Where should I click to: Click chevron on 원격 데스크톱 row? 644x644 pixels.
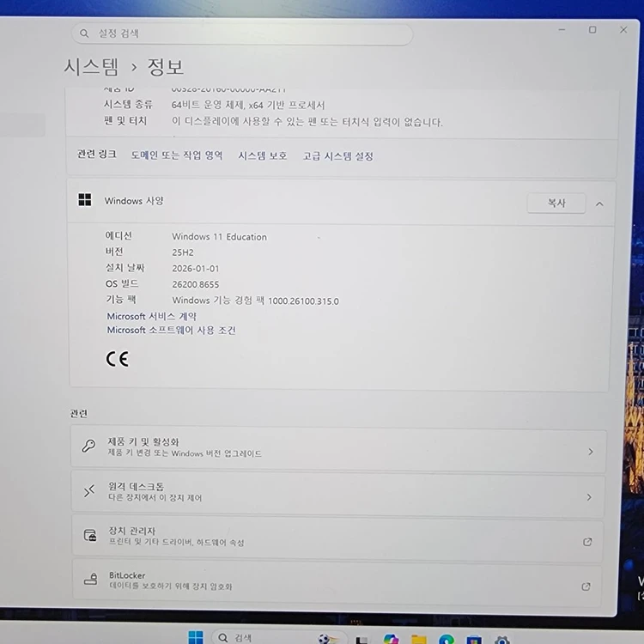pyautogui.click(x=589, y=497)
